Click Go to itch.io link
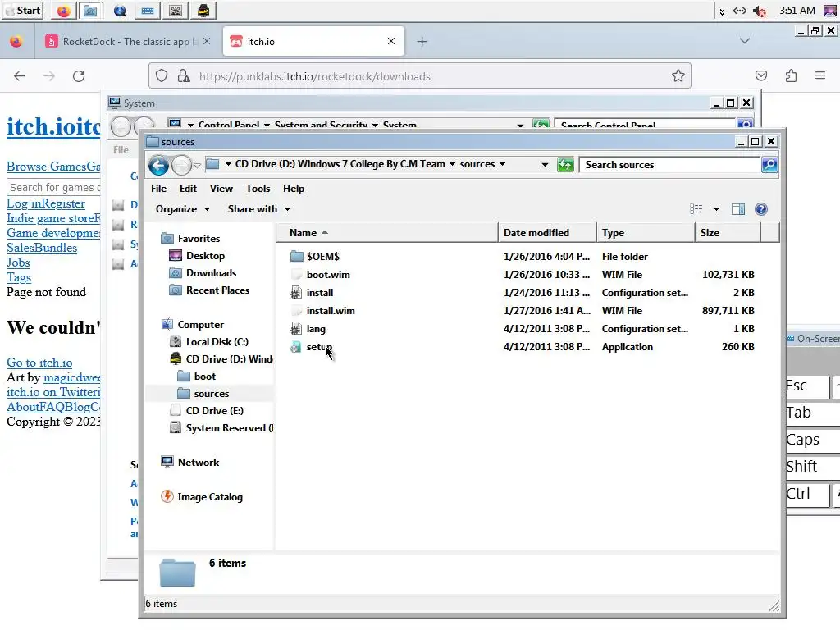Screen dimensions: 840x630 tap(39, 363)
